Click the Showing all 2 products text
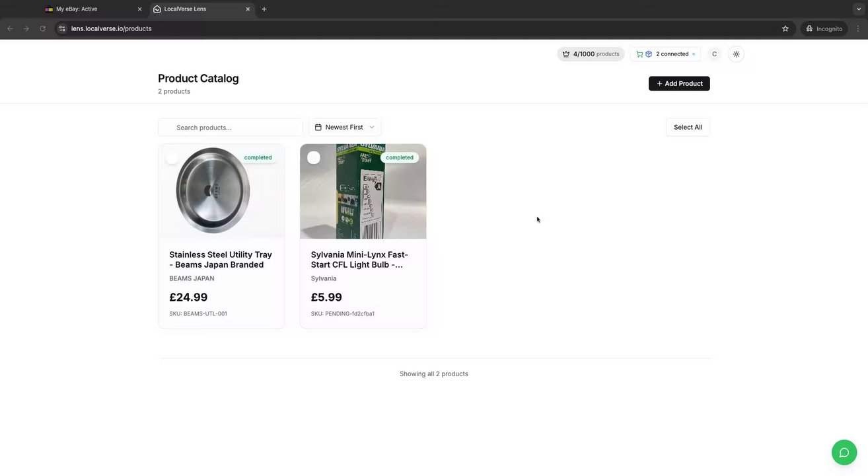 [x=434, y=374]
